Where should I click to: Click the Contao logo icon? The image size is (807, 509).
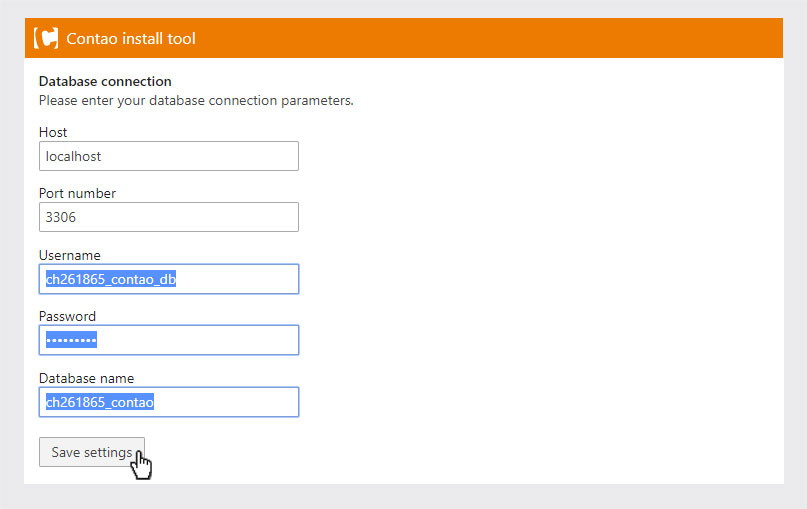pyautogui.click(x=46, y=38)
